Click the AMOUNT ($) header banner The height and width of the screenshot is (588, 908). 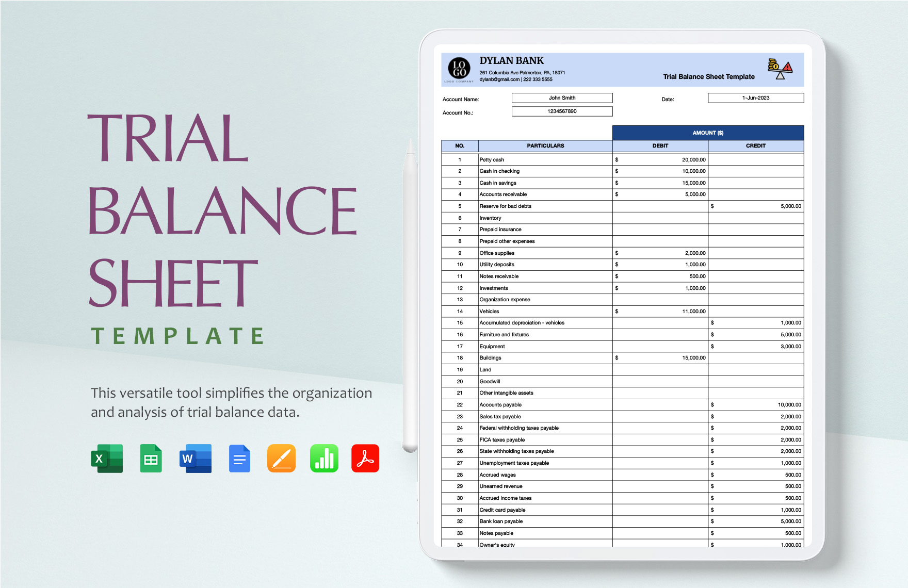(707, 133)
